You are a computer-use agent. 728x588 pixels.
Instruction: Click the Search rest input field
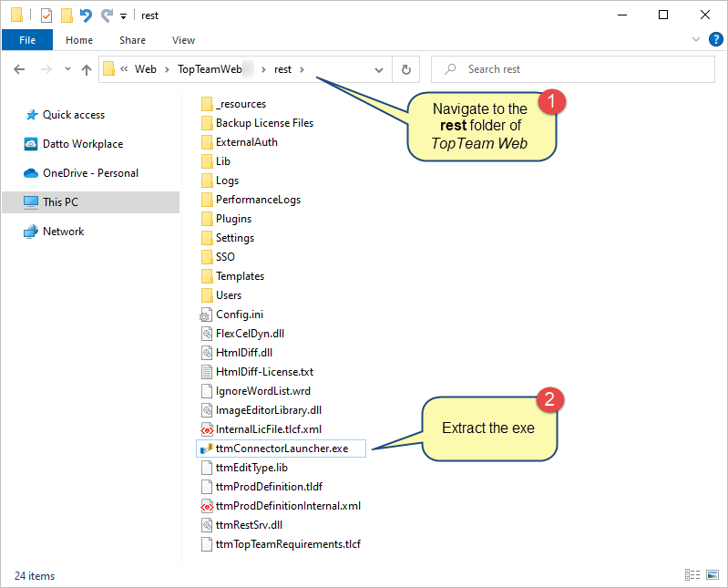click(573, 69)
